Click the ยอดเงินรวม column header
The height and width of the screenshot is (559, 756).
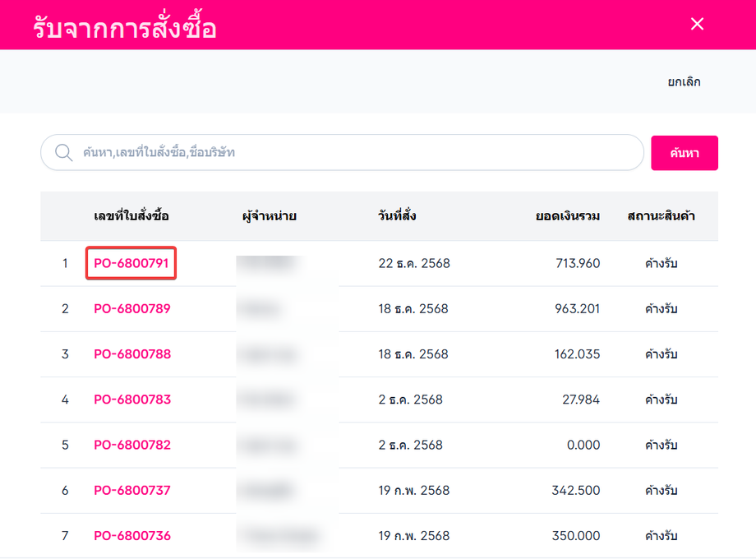[x=568, y=216]
